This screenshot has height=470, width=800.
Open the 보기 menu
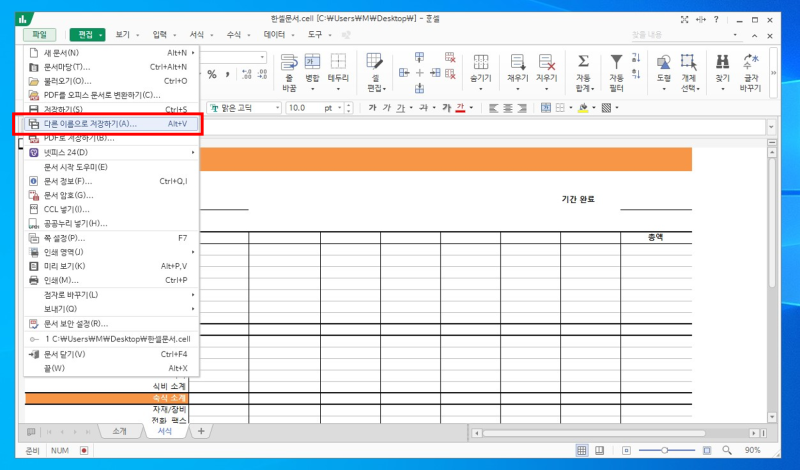[126, 35]
